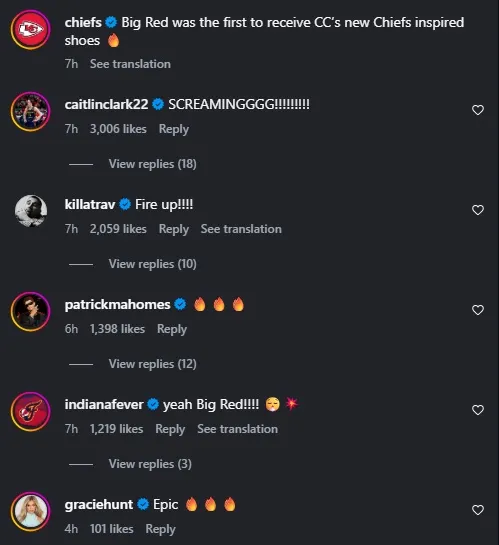Image resolution: width=499 pixels, height=545 pixels.
Task: Reply to graciehunt's Epic comment
Action: 161,529
